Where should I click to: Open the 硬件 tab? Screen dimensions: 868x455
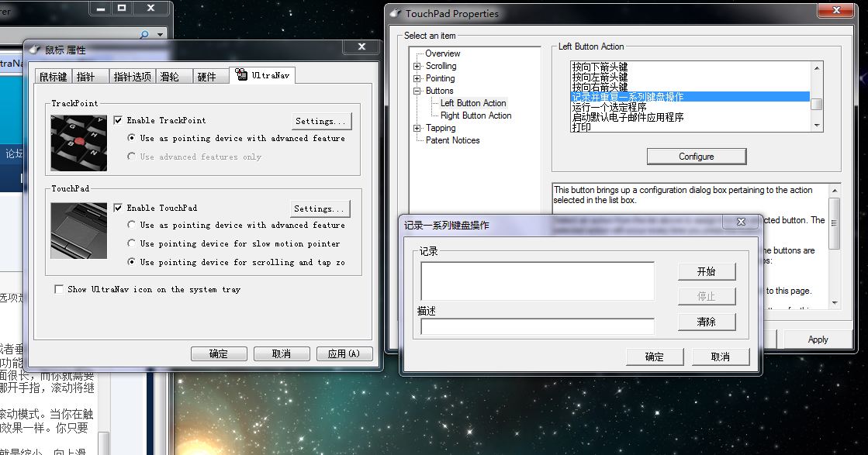pyautogui.click(x=206, y=76)
